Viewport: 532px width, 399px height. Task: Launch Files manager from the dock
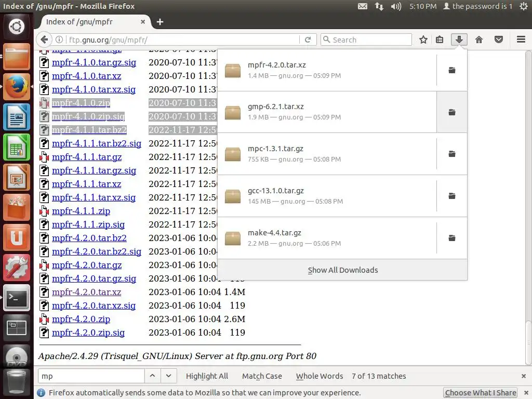coord(16,56)
